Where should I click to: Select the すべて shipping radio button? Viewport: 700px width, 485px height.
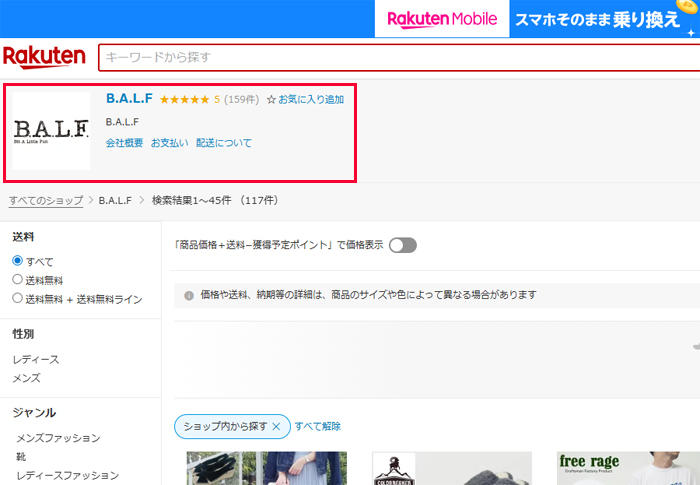[17, 260]
